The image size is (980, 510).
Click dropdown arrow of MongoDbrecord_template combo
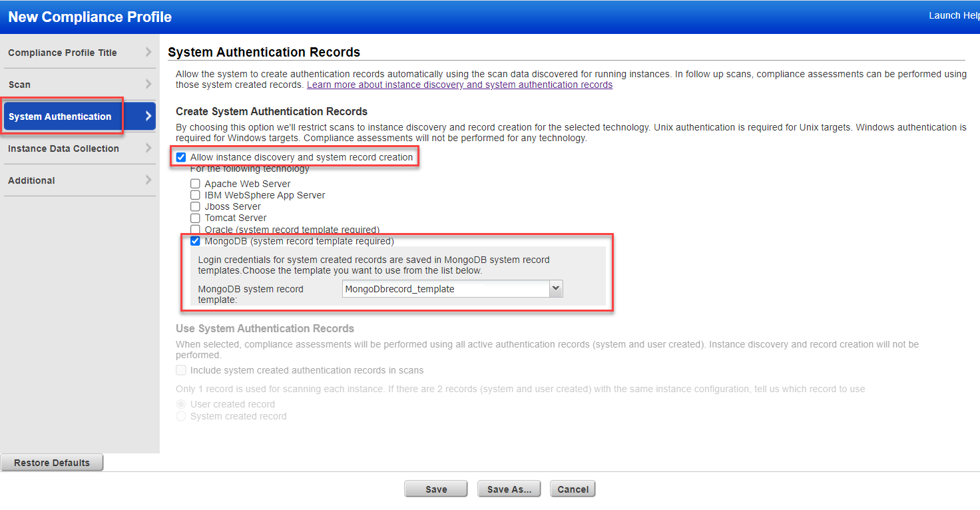(556, 288)
